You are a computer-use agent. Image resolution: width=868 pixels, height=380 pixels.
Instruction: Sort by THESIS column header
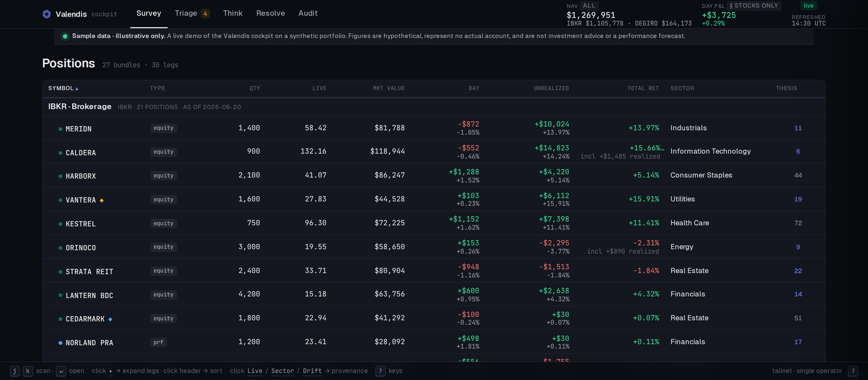786,88
